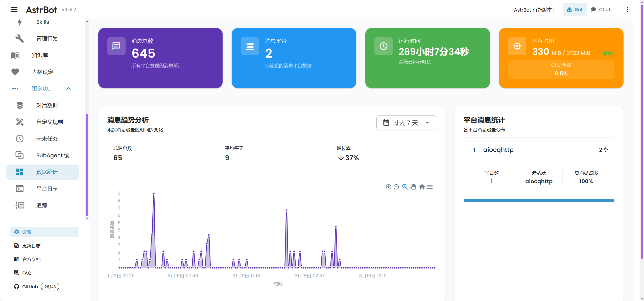Reset chart zoom with home icon

(422, 187)
